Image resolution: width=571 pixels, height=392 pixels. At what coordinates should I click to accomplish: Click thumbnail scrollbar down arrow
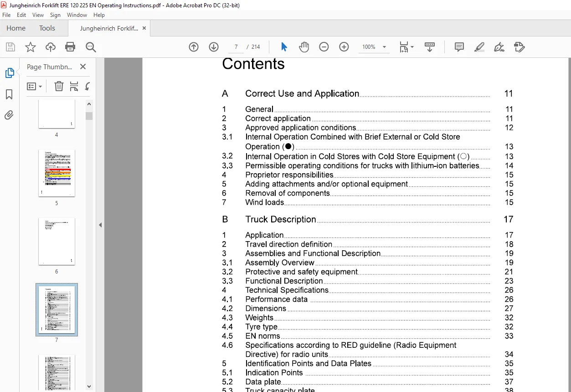coord(89,387)
